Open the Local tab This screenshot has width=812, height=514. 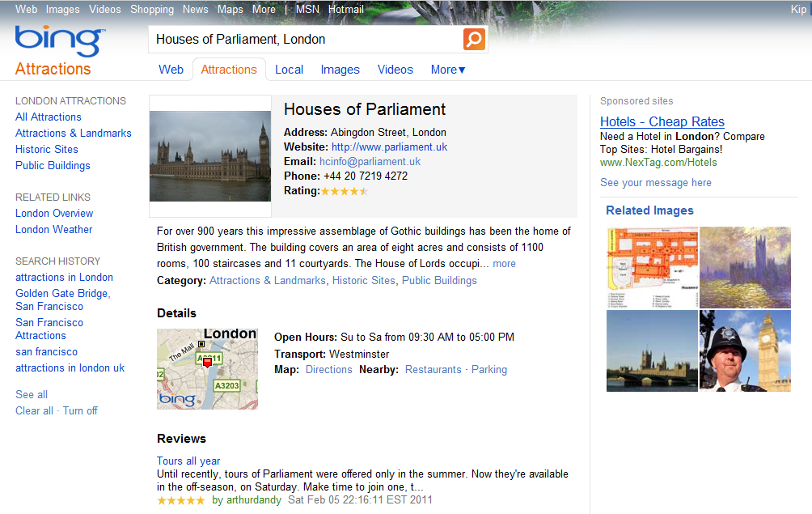[x=289, y=70]
